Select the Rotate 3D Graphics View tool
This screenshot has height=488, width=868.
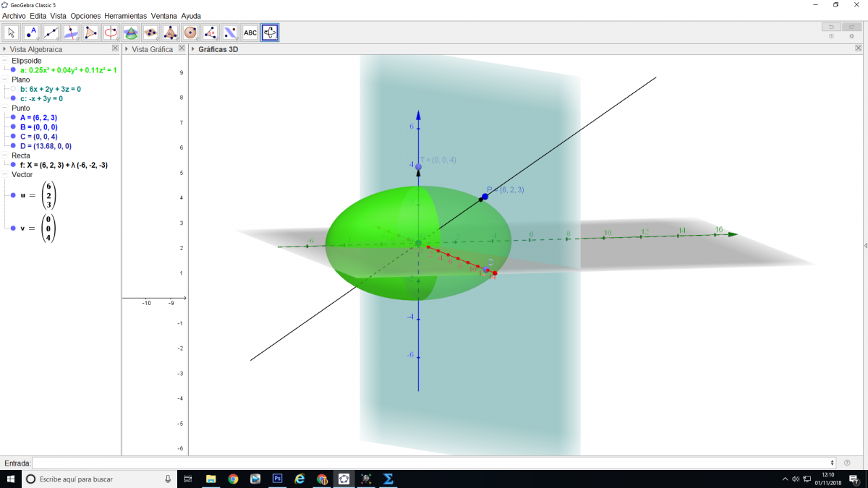click(x=270, y=33)
